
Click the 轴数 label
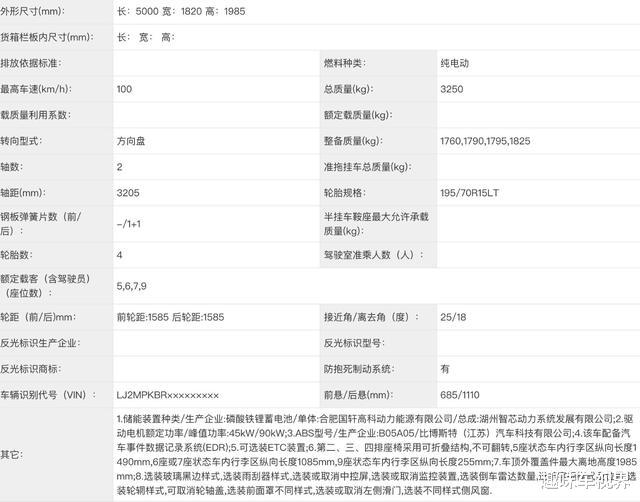pos(12,167)
